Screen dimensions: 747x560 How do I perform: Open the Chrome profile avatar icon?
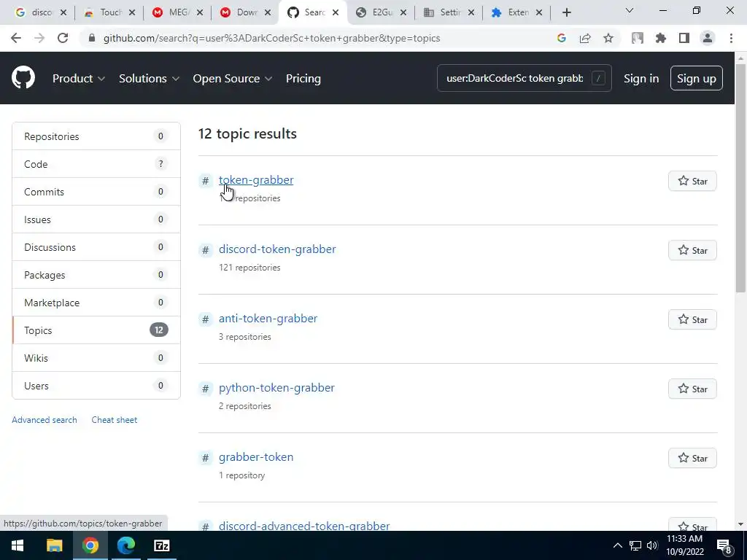tap(708, 38)
